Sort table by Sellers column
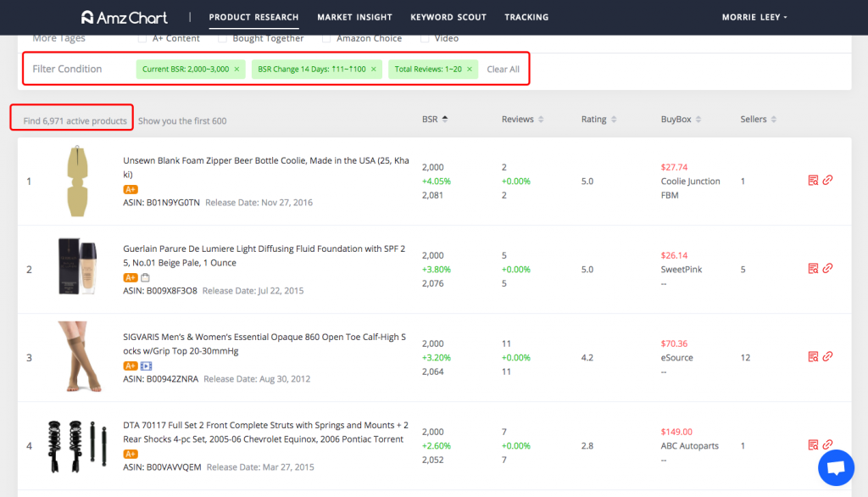868x497 pixels. (759, 119)
